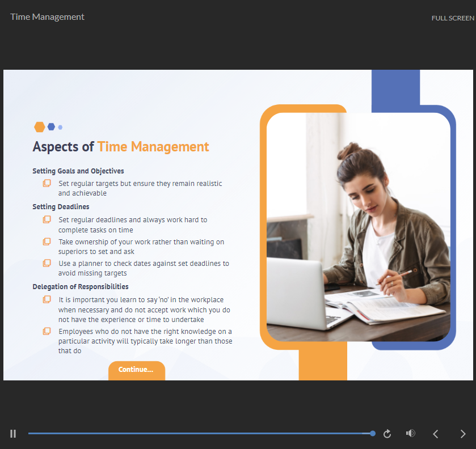This screenshot has height=449, width=476.
Task: Click the Continue... button
Action: 137,370
